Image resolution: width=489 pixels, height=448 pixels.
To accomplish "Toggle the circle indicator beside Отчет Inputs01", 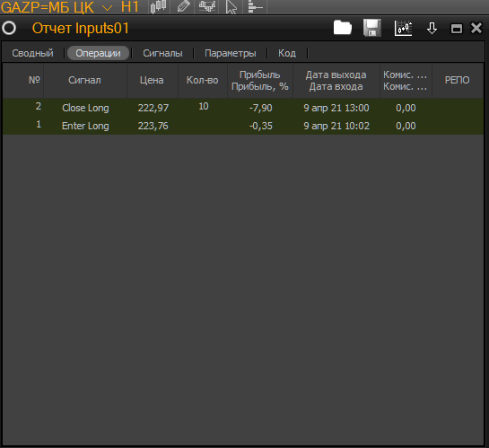I will 9,28.
